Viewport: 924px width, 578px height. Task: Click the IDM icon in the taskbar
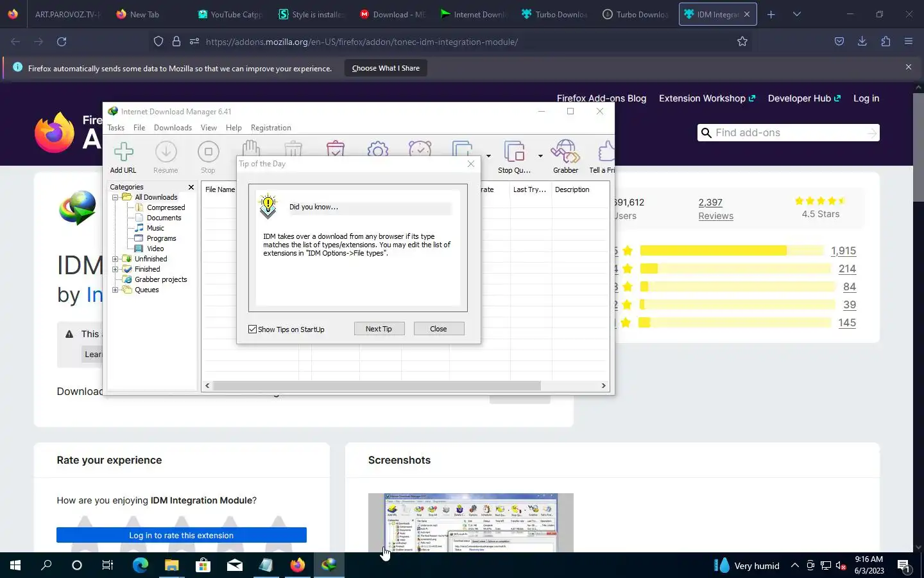click(x=329, y=565)
